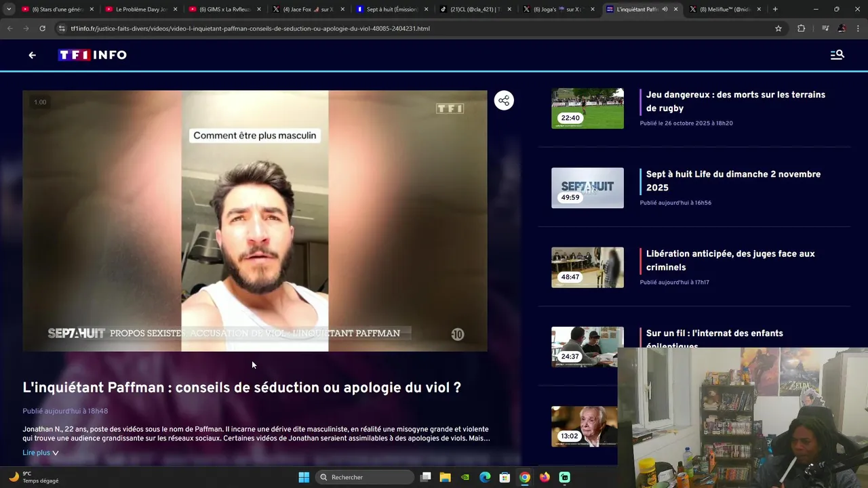
Task: Switch to Le Problème Davy Jones tab
Action: tap(141, 9)
